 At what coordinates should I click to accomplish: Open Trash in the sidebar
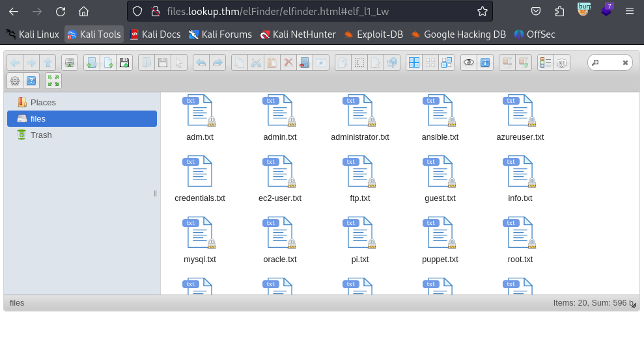pos(82,135)
